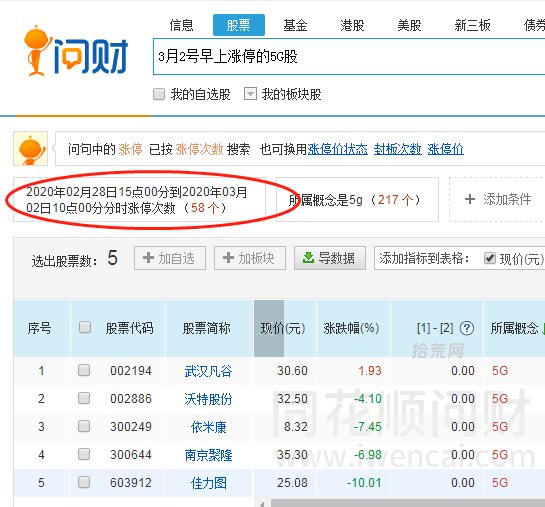Click the 分时涨停次数 date-range condition box

(x=140, y=199)
